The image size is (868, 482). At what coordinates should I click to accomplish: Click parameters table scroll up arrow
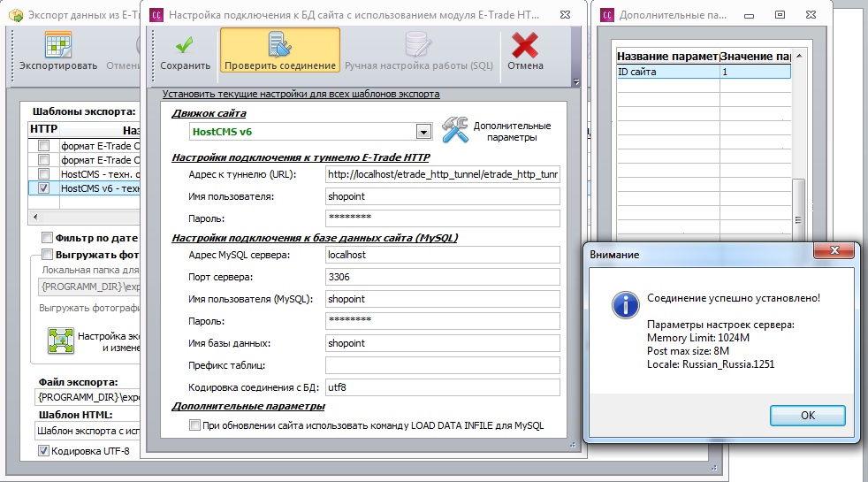click(x=799, y=56)
